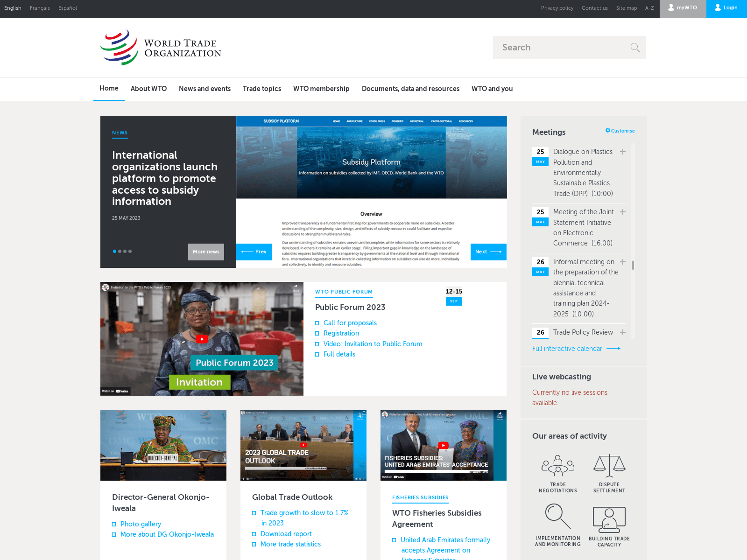This screenshot has height=560, width=747.
Task: Open the Site map link
Action: 626,8
